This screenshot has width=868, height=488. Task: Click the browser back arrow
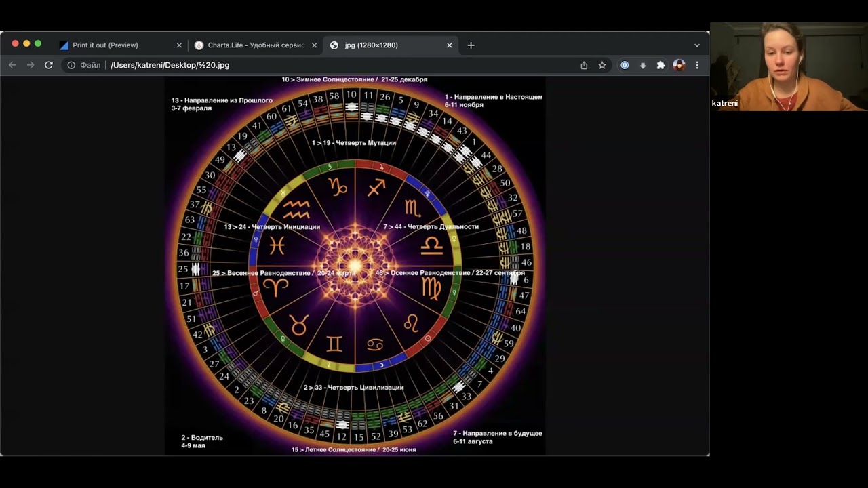12,65
